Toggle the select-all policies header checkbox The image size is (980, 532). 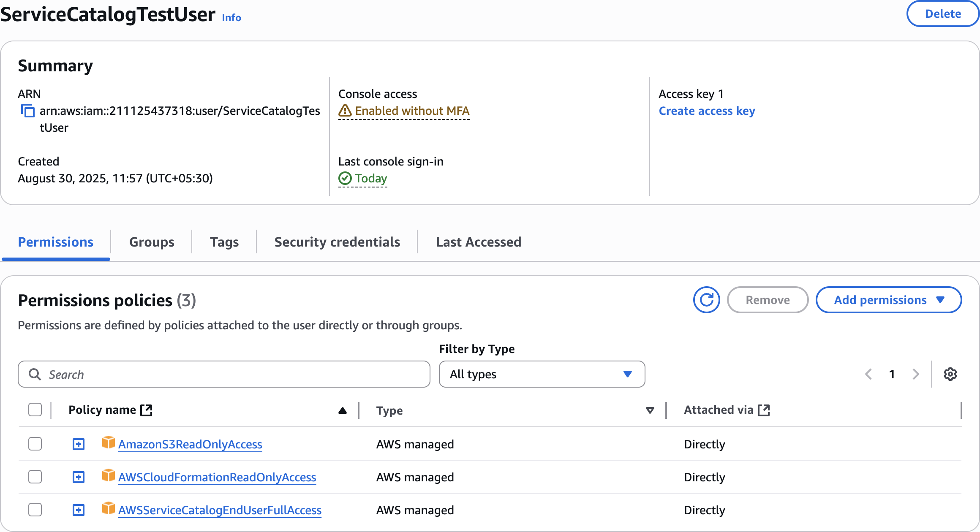[35, 410]
